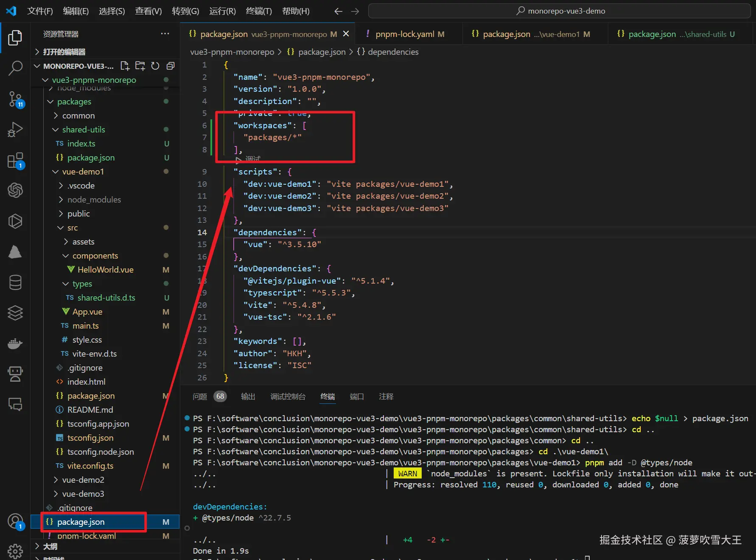
Task: Refresh the explorer file tree
Action: [155, 66]
